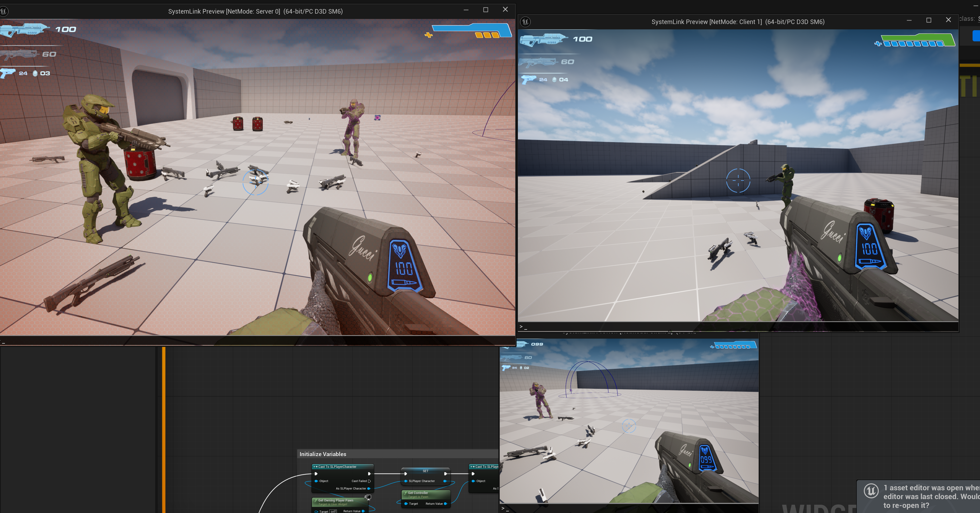Select the second, cut-off Cast To SLPlaye node title
This screenshot has height=513, width=980.
click(x=487, y=467)
